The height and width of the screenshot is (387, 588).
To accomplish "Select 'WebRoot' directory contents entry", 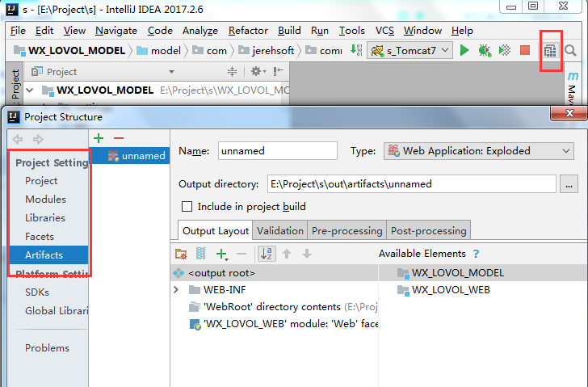I will (283, 307).
